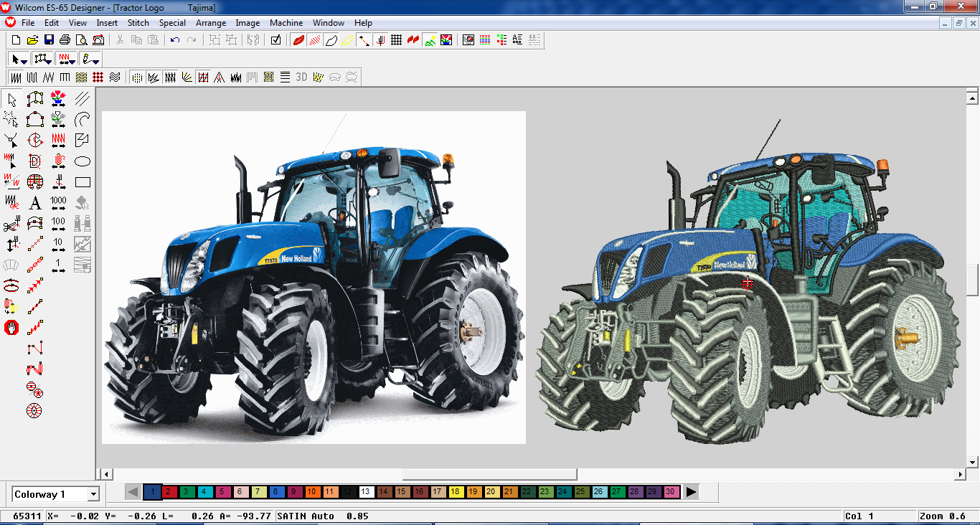
Task: Select the arrow Select Object tool
Action: point(11,99)
